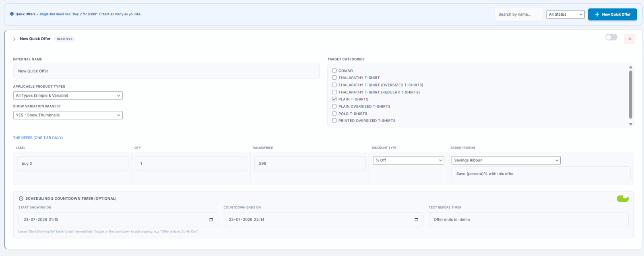Click the info icon beside Quick Offers
The image size is (644, 256).
(12, 14)
